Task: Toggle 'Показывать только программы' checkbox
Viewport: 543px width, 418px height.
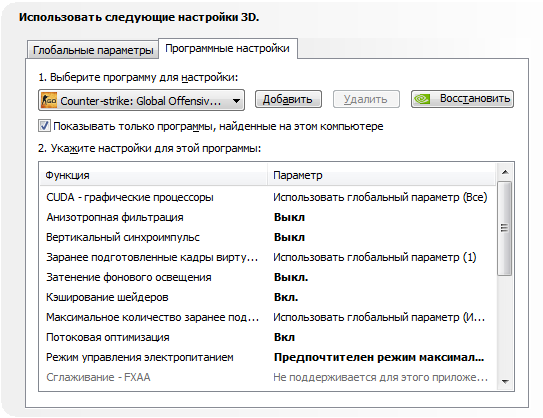Action: pyautogui.click(x=44, y=126)
